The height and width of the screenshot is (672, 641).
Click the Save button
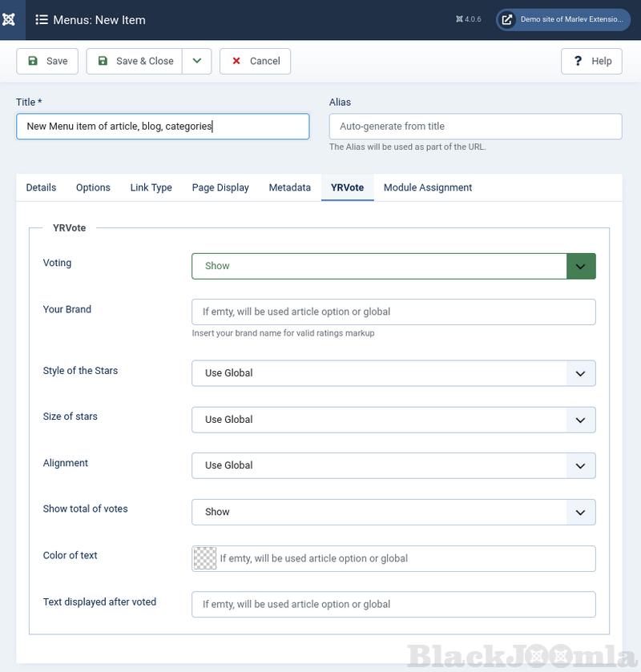click(47, 61)
